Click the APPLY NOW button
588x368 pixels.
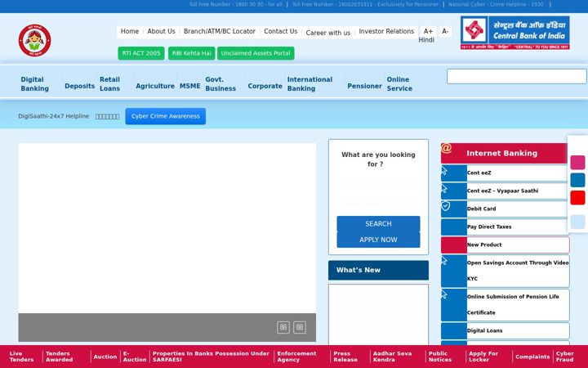click(x=378, y=240)
